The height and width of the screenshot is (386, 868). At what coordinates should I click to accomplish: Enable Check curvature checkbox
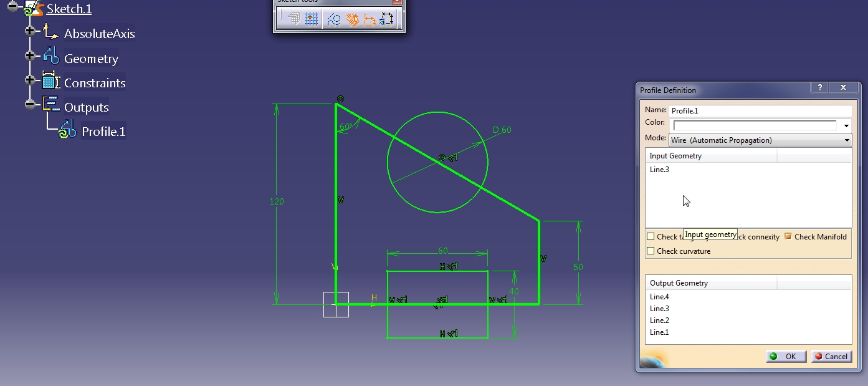(651, 251)
